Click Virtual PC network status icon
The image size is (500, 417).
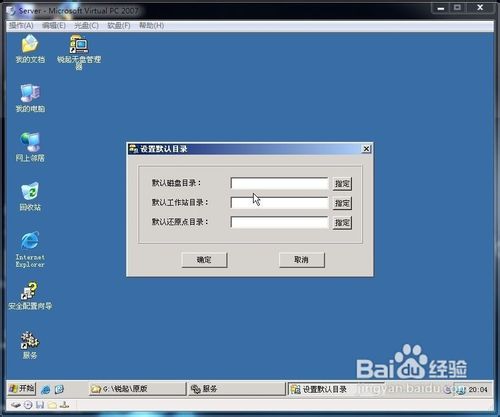64,405
